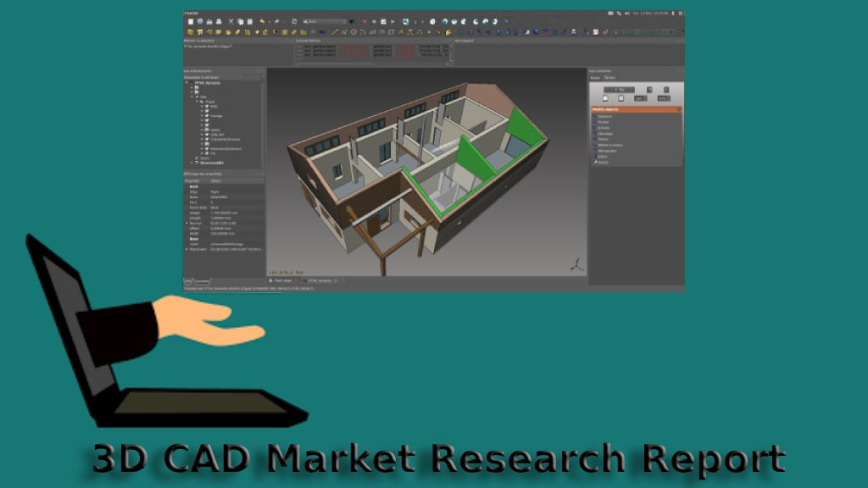
Task: Select the Draft Dimension tool
Action: coord(410,32)
